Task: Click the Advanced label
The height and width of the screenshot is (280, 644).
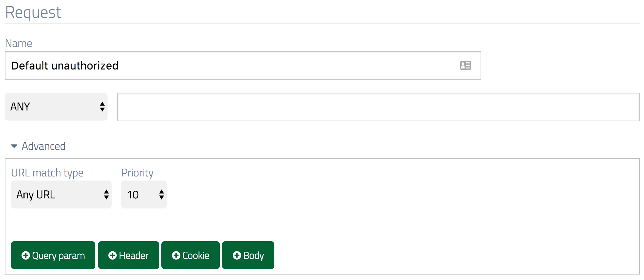Action: [44, 146]
